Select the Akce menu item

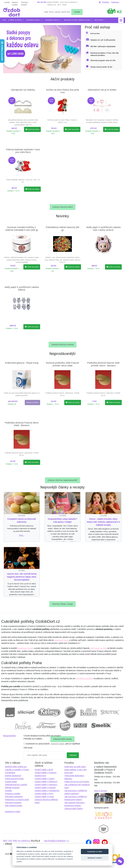[x=4, y=20]
